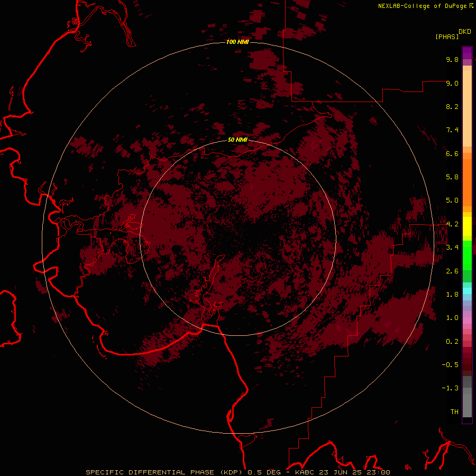476x476 pixels.
Task: Pick the purple segment atop color bar
Action: coord(467,53)
